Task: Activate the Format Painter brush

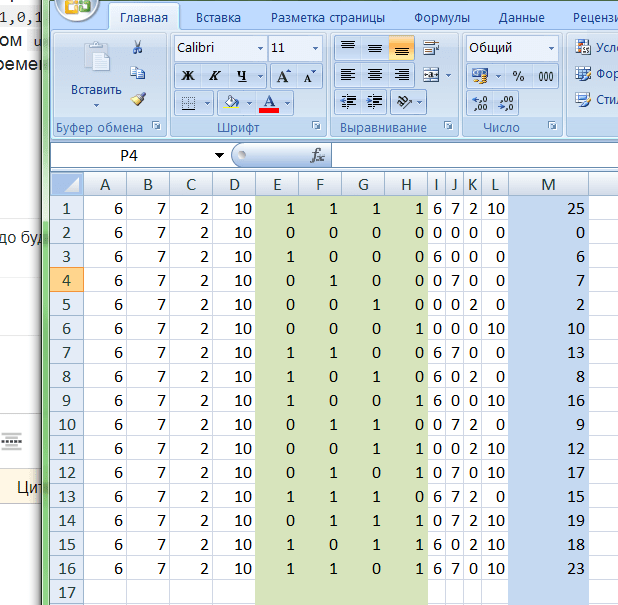Action: pyautogui.click(x=138, y=99)
